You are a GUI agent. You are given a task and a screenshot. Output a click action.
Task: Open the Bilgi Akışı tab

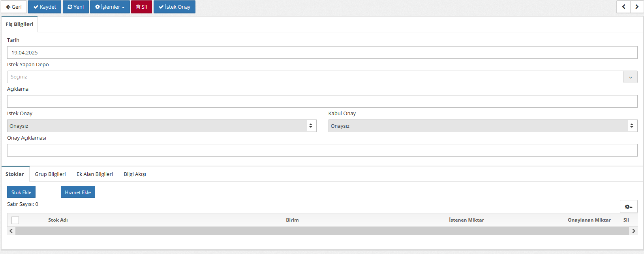(135, 174)
